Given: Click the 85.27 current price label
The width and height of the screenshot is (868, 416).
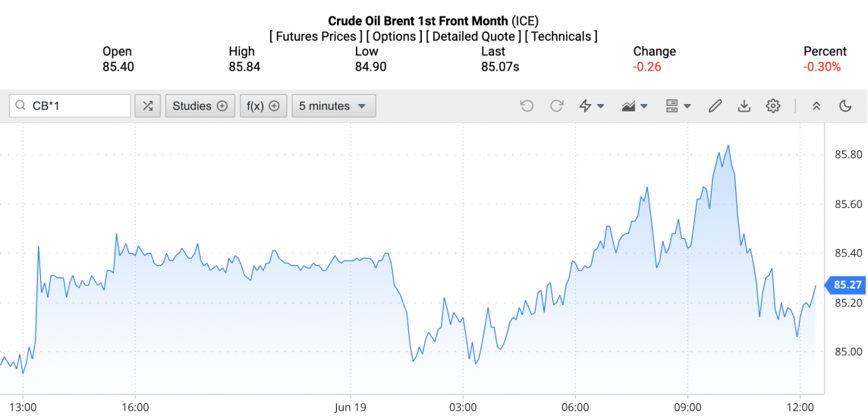Looking at the screenshot, I should pyautogui.click(x=847, y=285).
